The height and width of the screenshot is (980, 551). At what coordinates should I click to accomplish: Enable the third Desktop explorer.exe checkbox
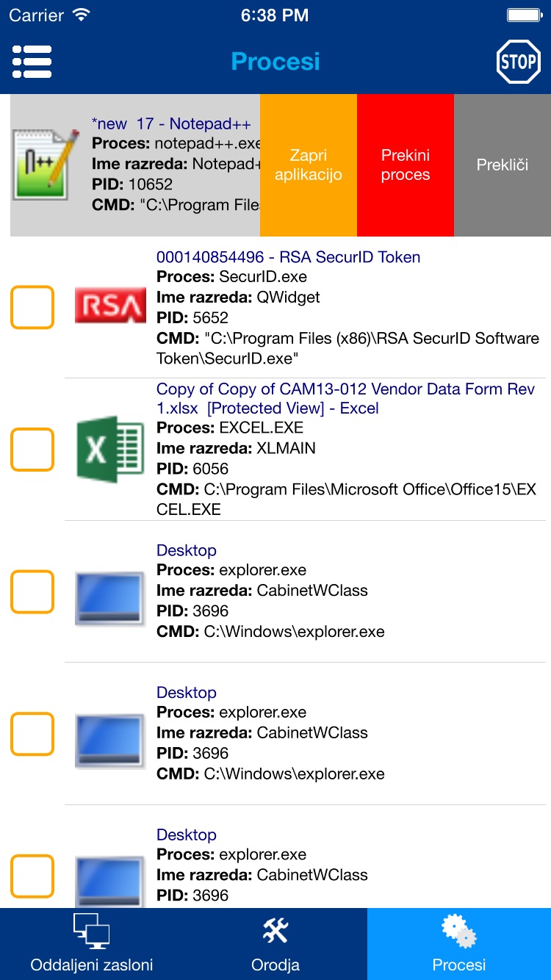(32, 876)
